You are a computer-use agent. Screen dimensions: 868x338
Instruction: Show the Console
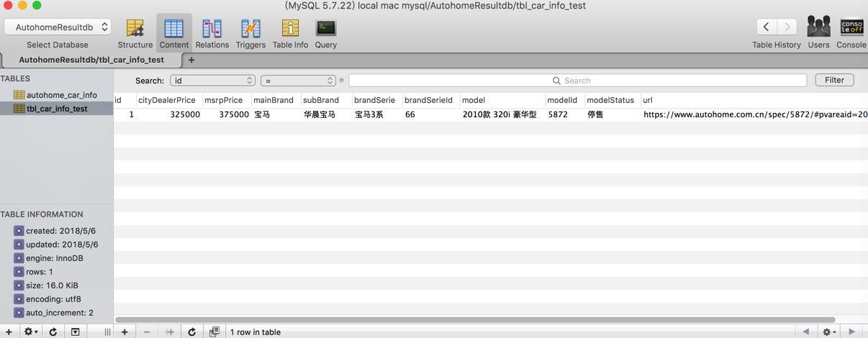(851, 33)
